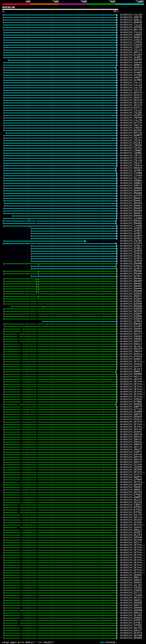The width and height of the screenshot is (146, 644).
Task: Select hit label UniRef100_Q2VB08
Action: (x=131, y=251)
